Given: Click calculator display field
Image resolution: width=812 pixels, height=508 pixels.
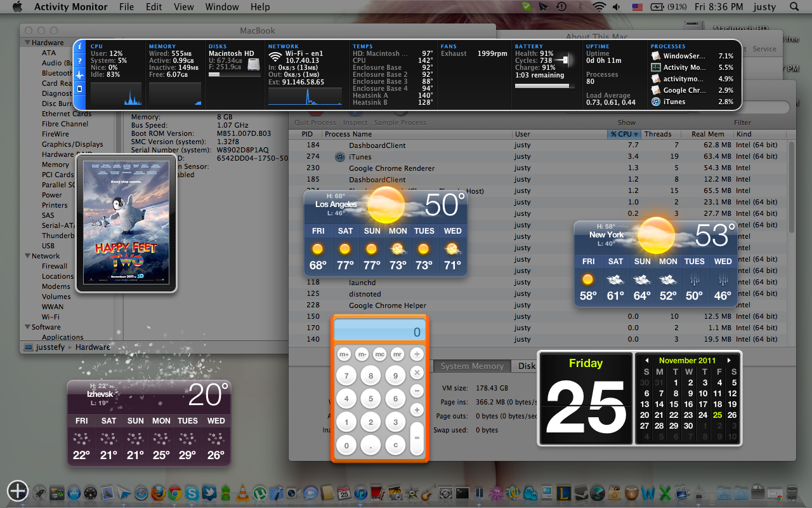Looking at the screenshot, I should tap(380, 331).
